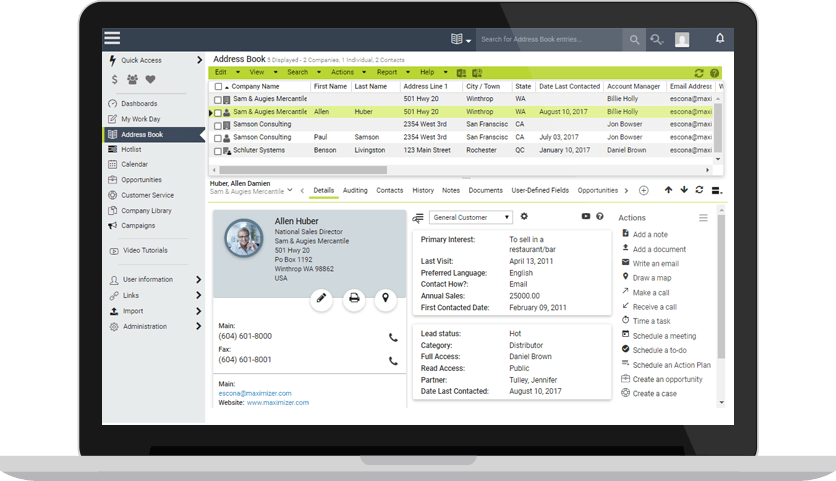836x481 pixels.
Task: Refresh the Address Book list
Action: tap(699, 73)
